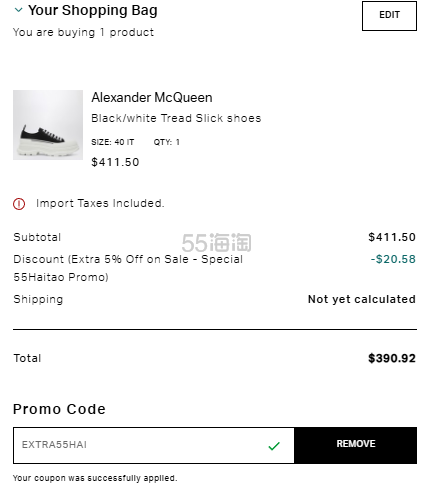Click the Extra 5% Off discount description
The image size is (433, 485).
pos(128,268)
